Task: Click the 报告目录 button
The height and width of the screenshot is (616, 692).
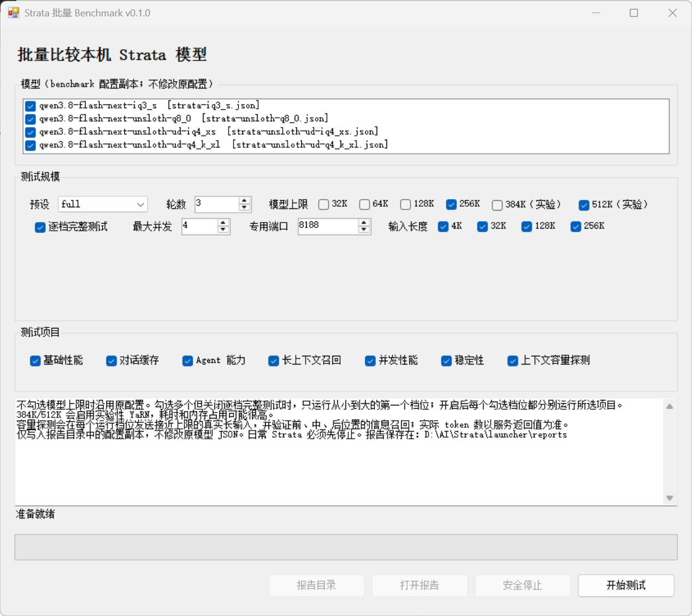Action: point(317,585)
